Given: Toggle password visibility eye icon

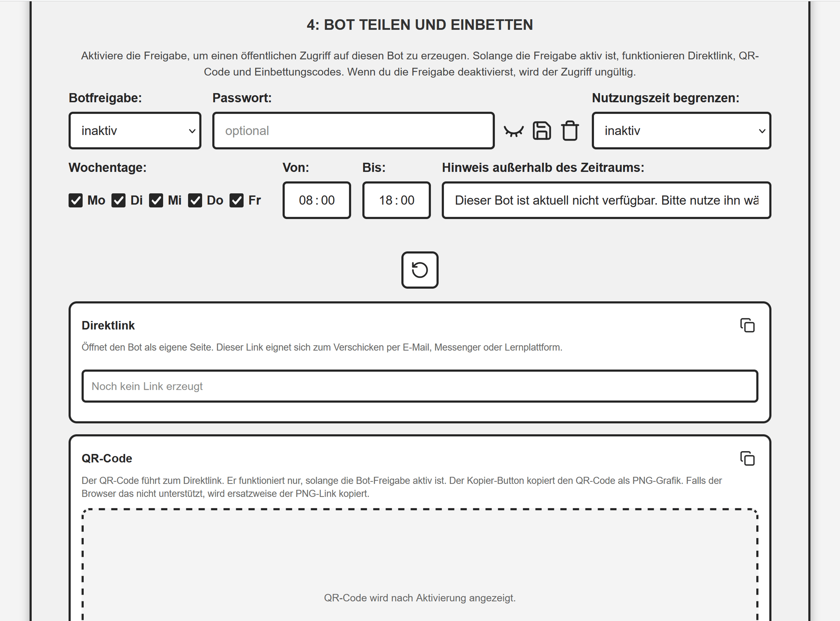Looking at the screenshot, I should click(514, 131).
